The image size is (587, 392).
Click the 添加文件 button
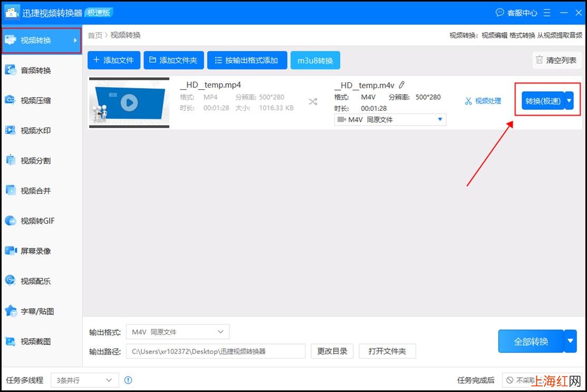tap(114, 60)
